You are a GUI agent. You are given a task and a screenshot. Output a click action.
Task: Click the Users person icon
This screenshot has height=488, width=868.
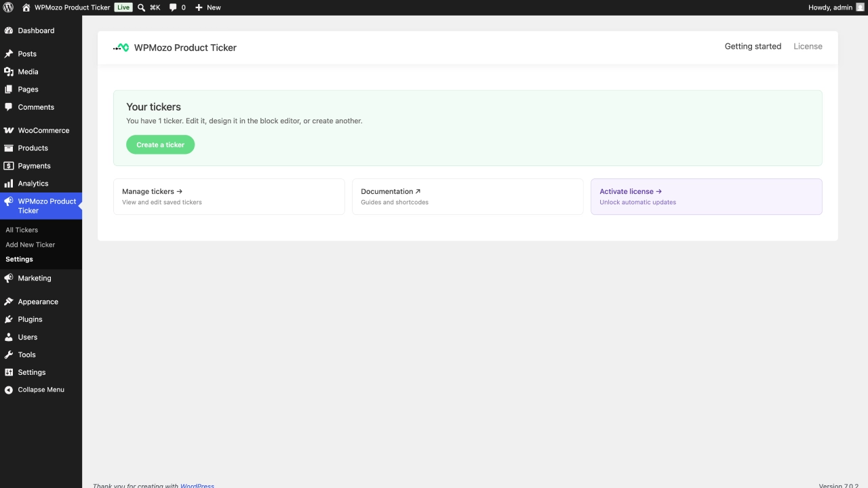[x=9, y=337]
